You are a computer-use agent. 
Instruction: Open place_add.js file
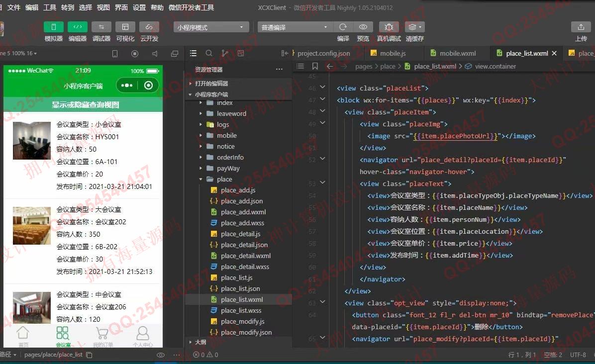[x=239, y=190]
